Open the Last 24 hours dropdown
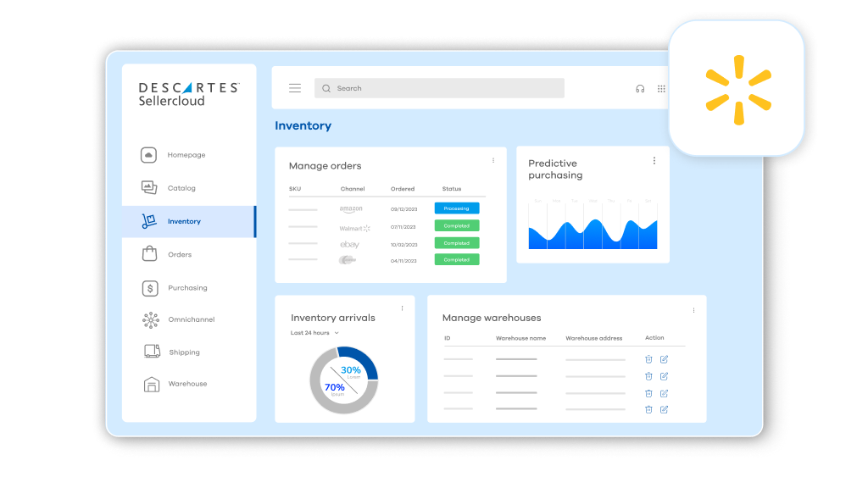Viewport: 868px width, 488px height. (315, 332)
